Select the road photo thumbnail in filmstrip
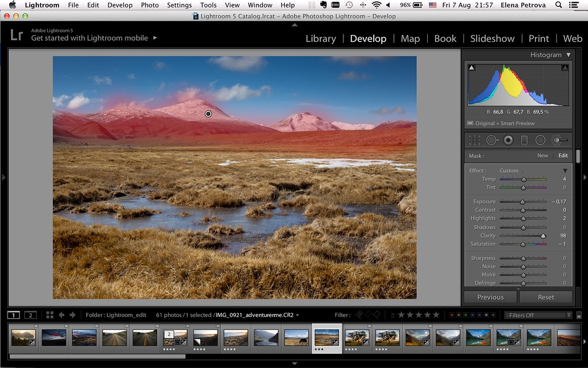The image size is (588, 368). point(114,338)
